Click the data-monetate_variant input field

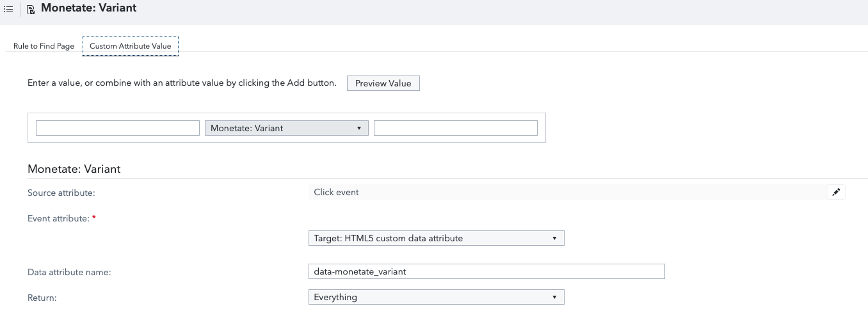click(486, 271)
